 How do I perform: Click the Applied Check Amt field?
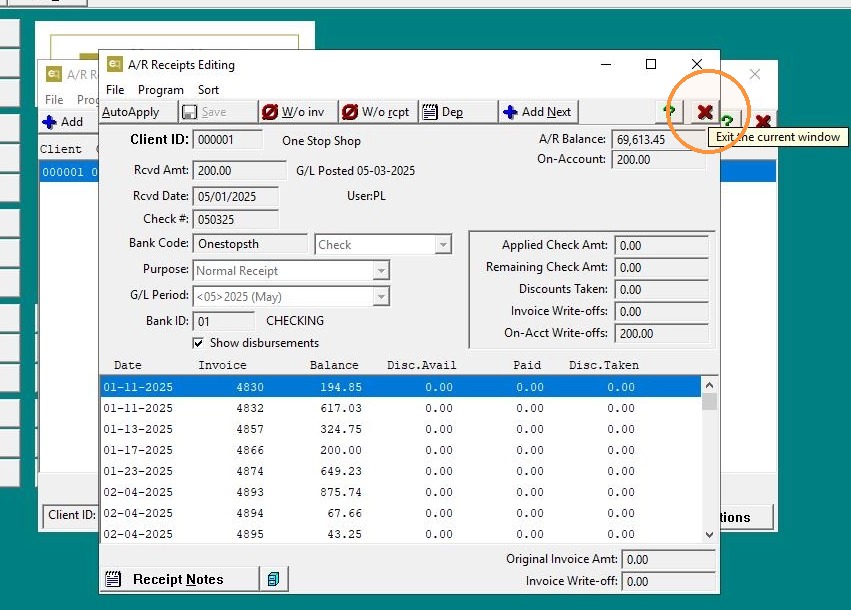pyautogui.click(x=662, y=245)
